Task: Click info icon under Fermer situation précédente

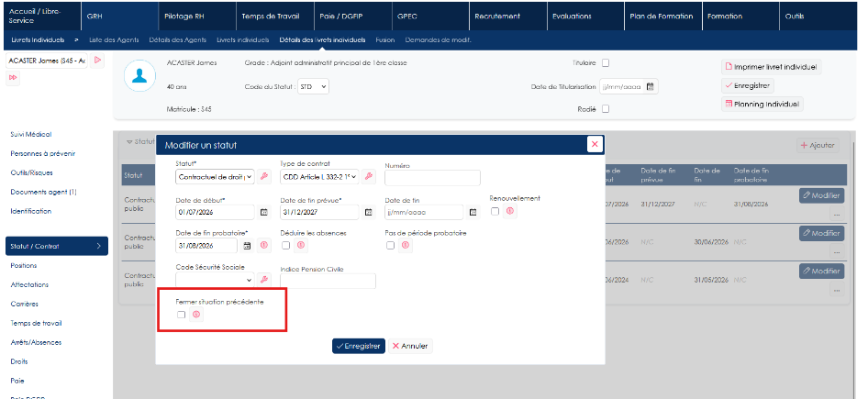Action: (196, 315)
